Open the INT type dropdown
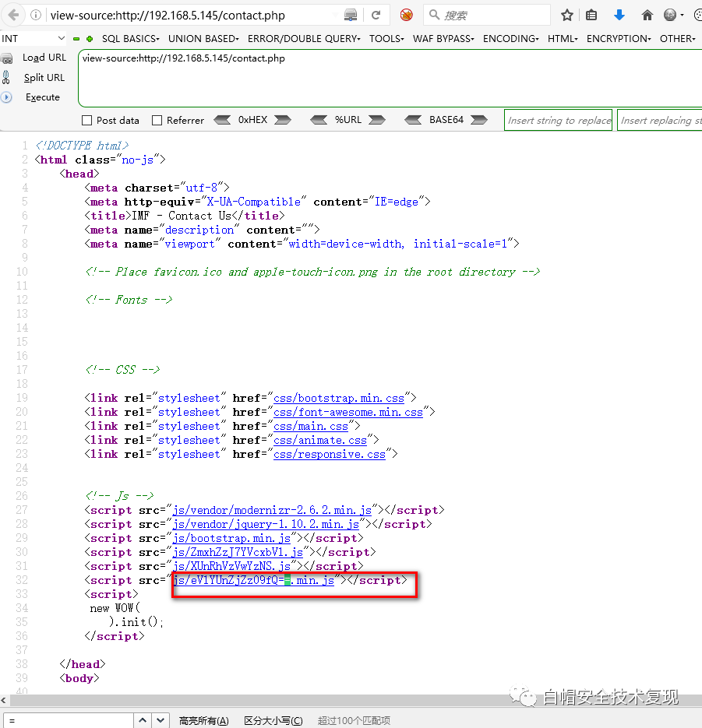 point(34,38)
